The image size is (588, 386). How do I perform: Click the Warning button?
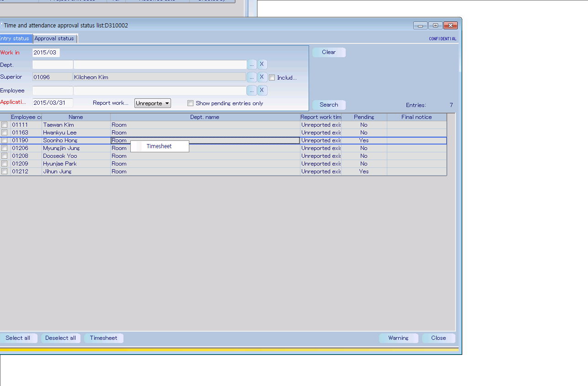pyautogui.click(x=398, y=338)
